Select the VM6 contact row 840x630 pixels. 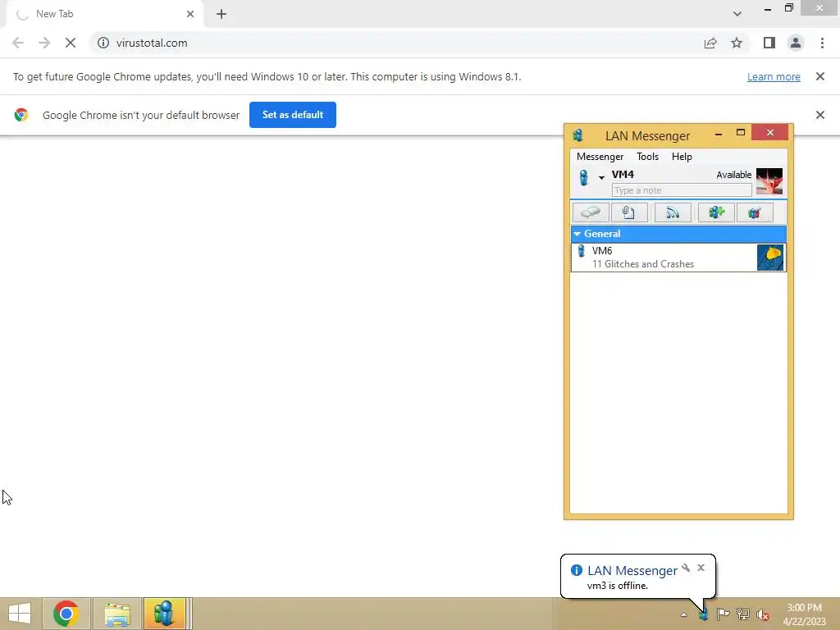[x=678, y=257]
